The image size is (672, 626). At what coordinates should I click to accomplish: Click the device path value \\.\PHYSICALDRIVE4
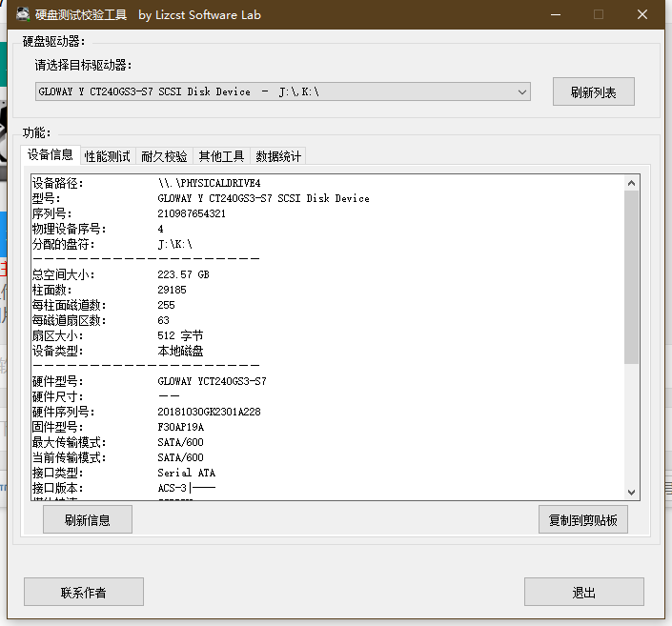209,183
